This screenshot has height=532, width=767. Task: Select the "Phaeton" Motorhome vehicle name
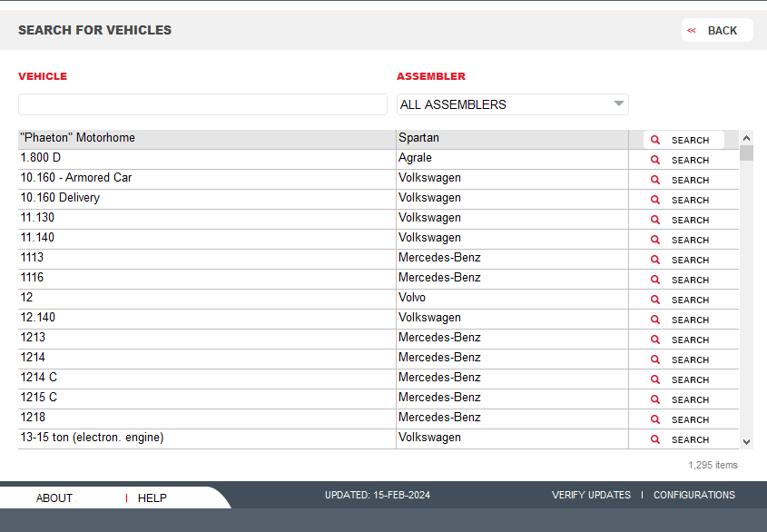(77, 138)
